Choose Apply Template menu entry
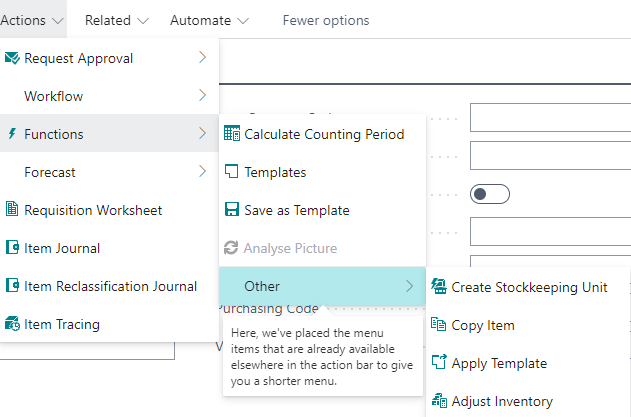This screenshot has height=417, width=631. pyautogui.click(x=499, y=363)
